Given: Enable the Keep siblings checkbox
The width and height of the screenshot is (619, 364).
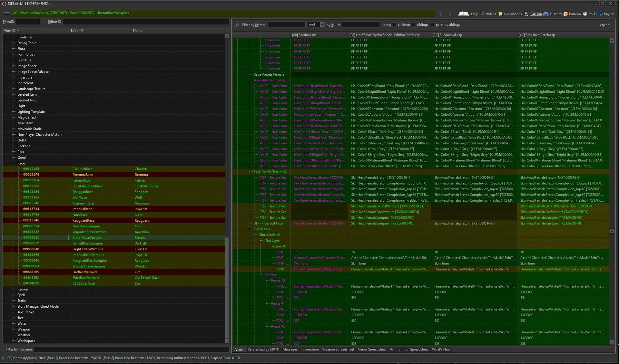Looking at the screenshot, I should tap(414, 25).
